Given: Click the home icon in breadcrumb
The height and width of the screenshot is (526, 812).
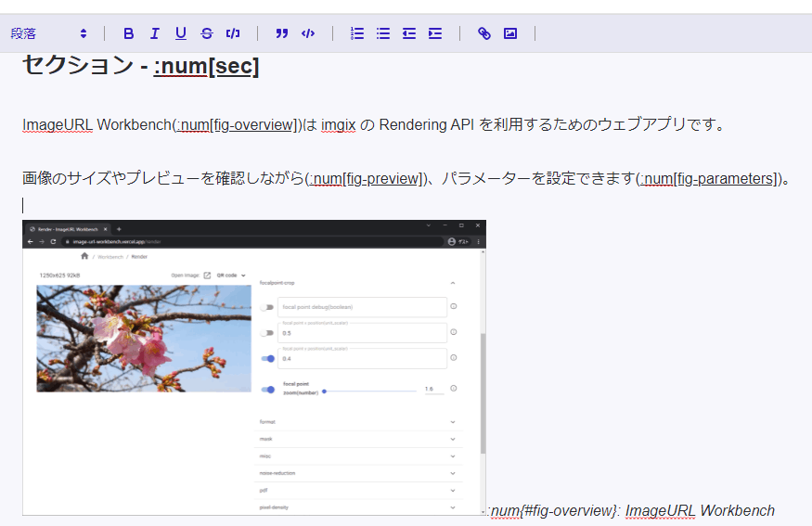Looking at the screenshot, I should click(x=84, y=256).
